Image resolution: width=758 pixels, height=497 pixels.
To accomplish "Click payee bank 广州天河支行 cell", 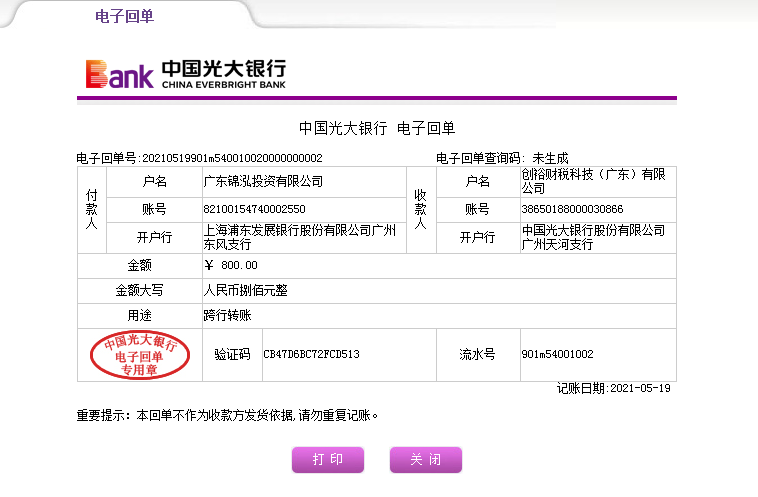I will click(598, 237).
